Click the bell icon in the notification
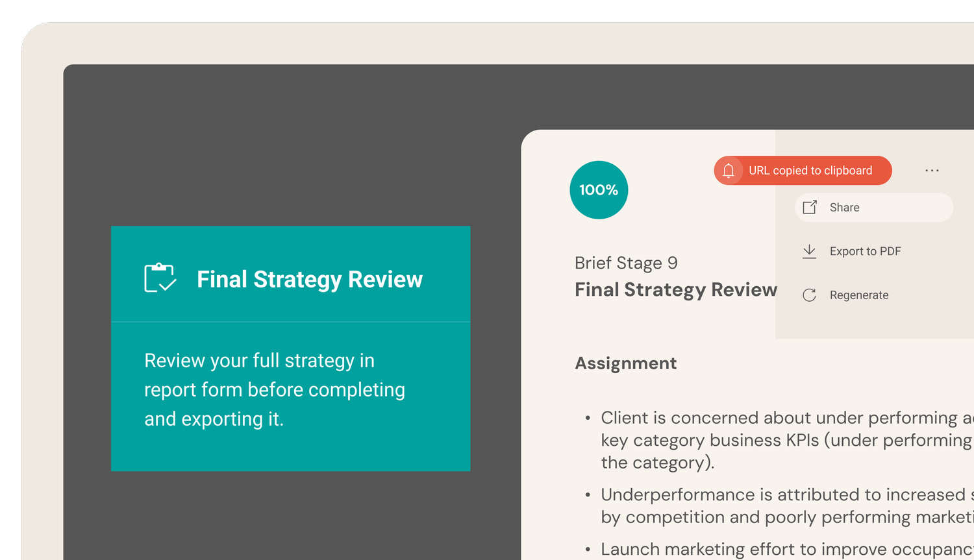Viewport: 974px width, 560px height. [729, 171]
